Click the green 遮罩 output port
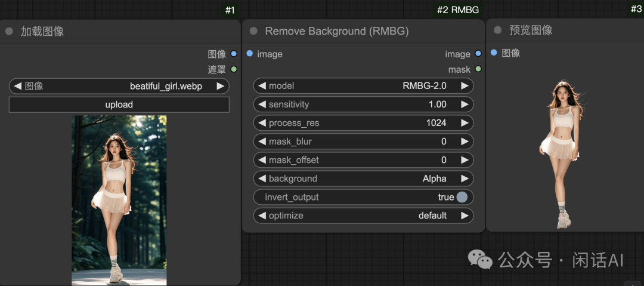The height and width of the screenshot is (286, 644). pos(234,69)
